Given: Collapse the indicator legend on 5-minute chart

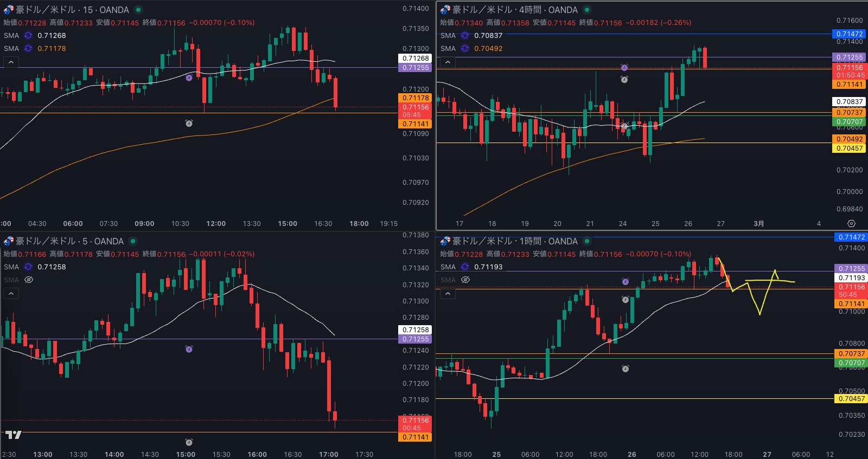Looking at the screenshot, I should click(x=11, y=294).
